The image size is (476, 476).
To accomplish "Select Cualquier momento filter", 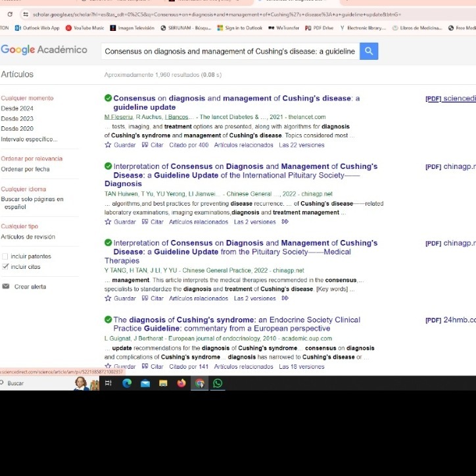I will click(x=27, y=98).
